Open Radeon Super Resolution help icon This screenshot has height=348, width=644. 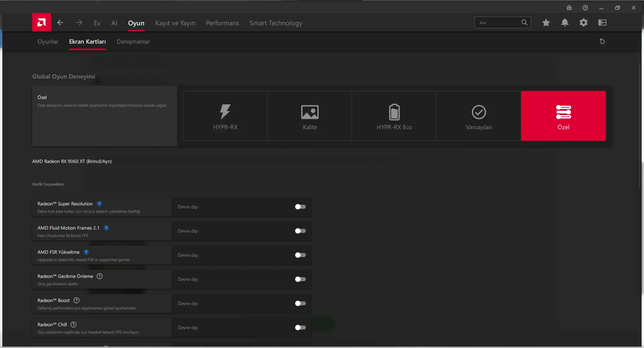(x=99, y=204)
